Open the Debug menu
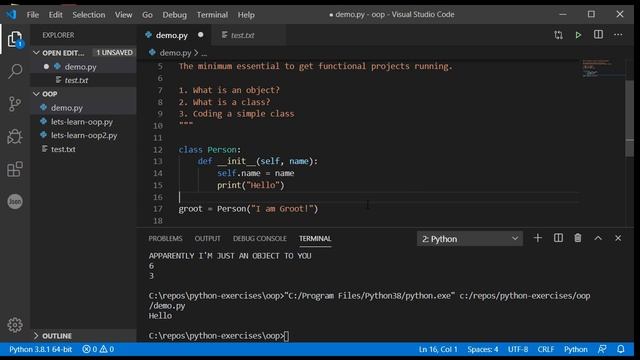 tap(174, 15)
